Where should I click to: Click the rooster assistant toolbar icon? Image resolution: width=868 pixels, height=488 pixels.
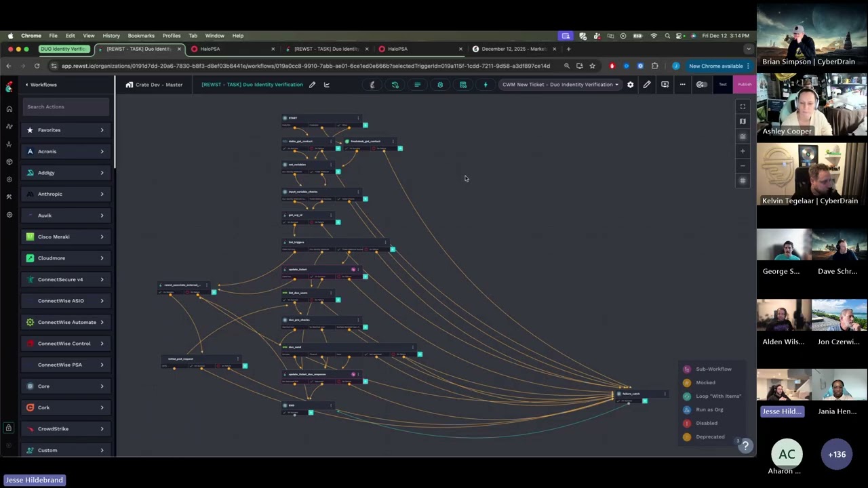pyautogui.click(x=372, y=85)
